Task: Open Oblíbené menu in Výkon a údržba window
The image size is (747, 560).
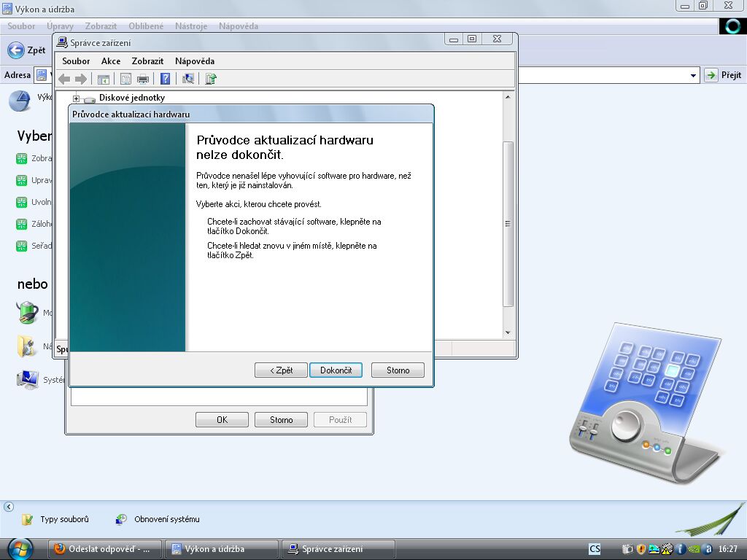Action: coord(146,26)
